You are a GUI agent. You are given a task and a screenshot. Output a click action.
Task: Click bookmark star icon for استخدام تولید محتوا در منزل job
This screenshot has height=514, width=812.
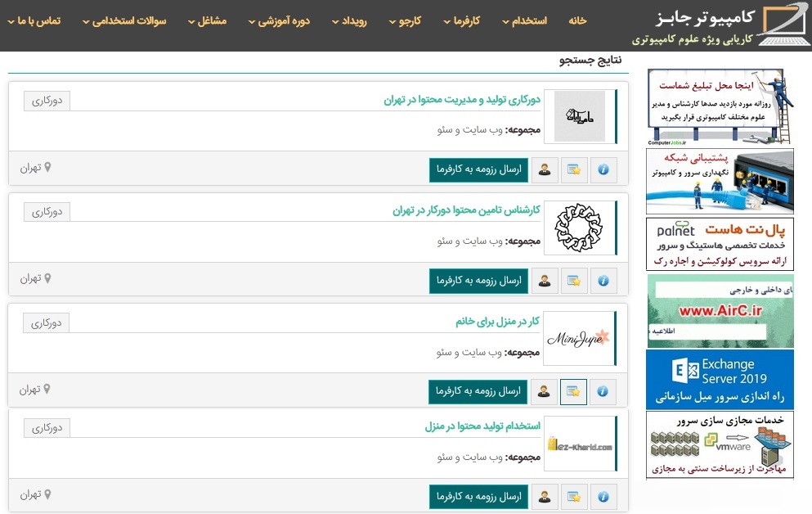(574, 496)
